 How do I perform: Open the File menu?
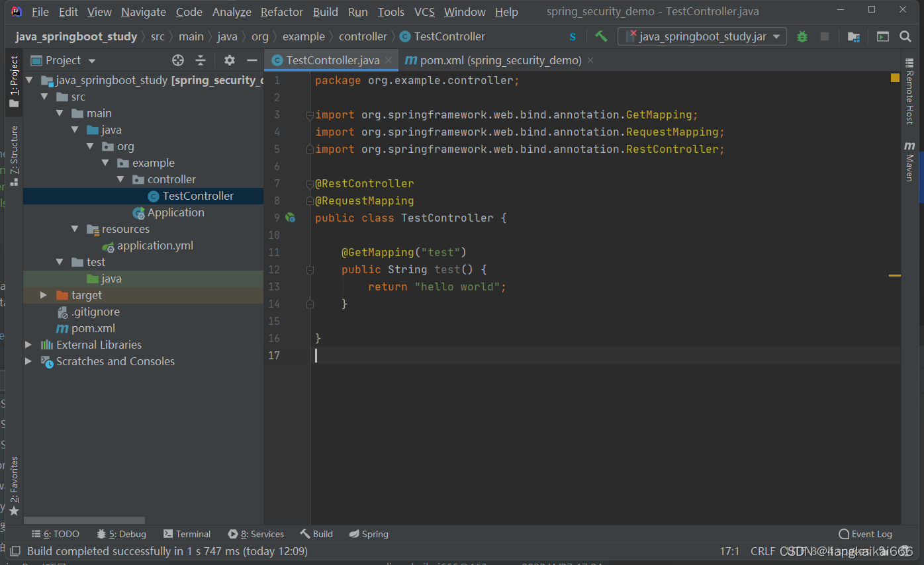click(40, 12)
